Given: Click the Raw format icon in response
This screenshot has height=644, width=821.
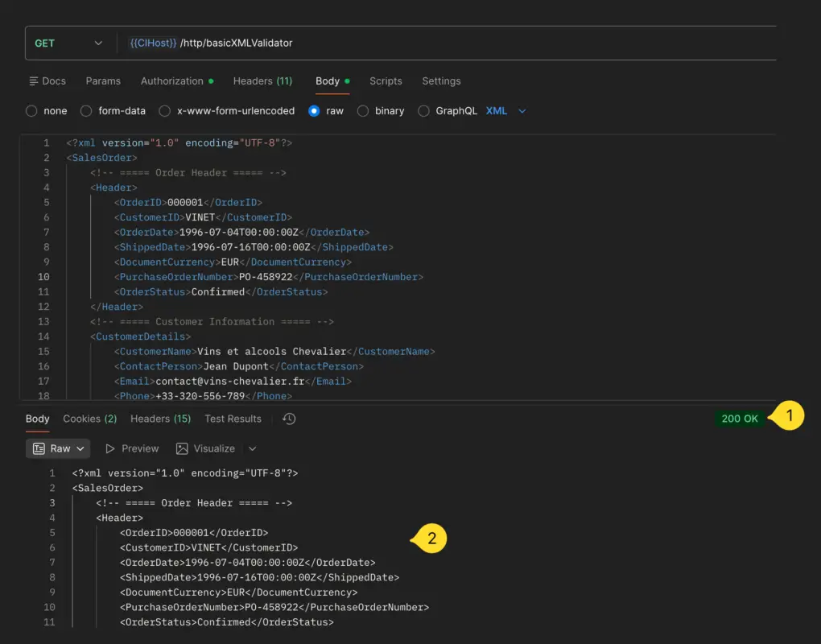Looking at the screenshot, I should (39, 448).
